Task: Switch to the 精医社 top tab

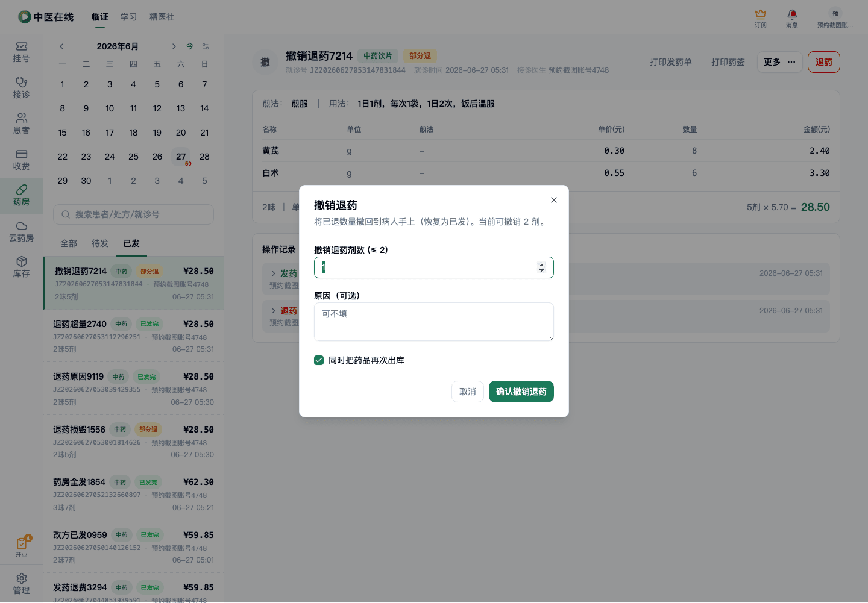Action: (x=162, y=17)
